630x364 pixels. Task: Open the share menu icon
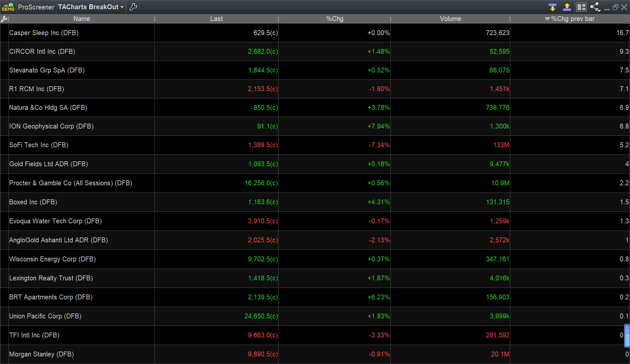(595, 7)
